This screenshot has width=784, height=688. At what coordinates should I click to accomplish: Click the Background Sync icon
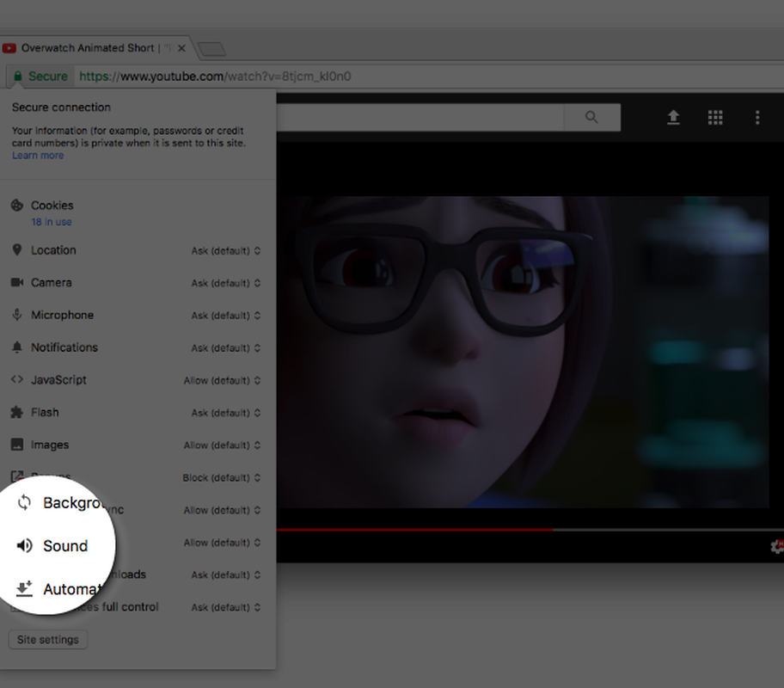tap(25, 503)
